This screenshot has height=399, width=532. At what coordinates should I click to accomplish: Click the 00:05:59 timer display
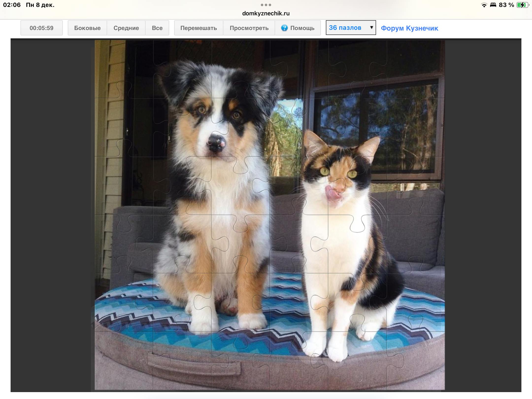pyautogui.click(x=41, y=28)
